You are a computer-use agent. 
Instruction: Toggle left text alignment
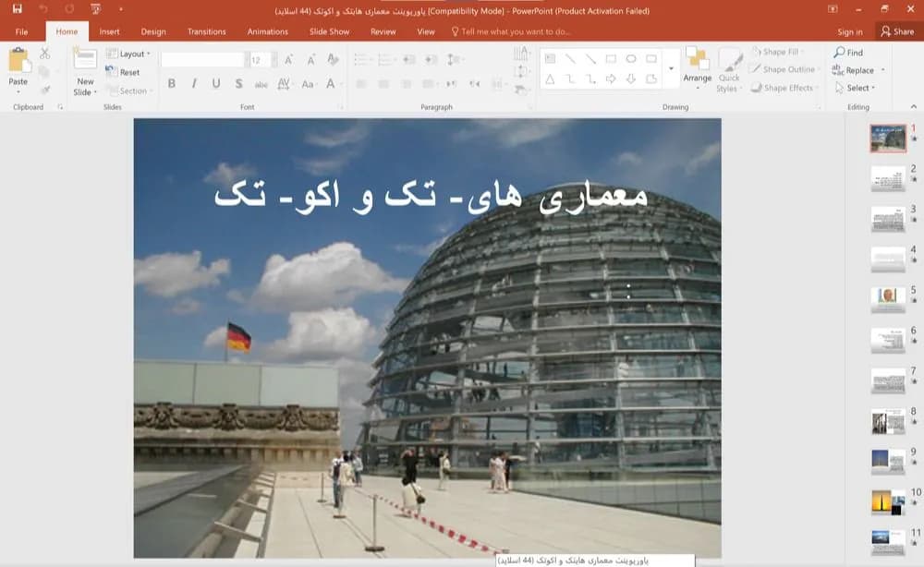pyautogui.click(x=361, y=84)
